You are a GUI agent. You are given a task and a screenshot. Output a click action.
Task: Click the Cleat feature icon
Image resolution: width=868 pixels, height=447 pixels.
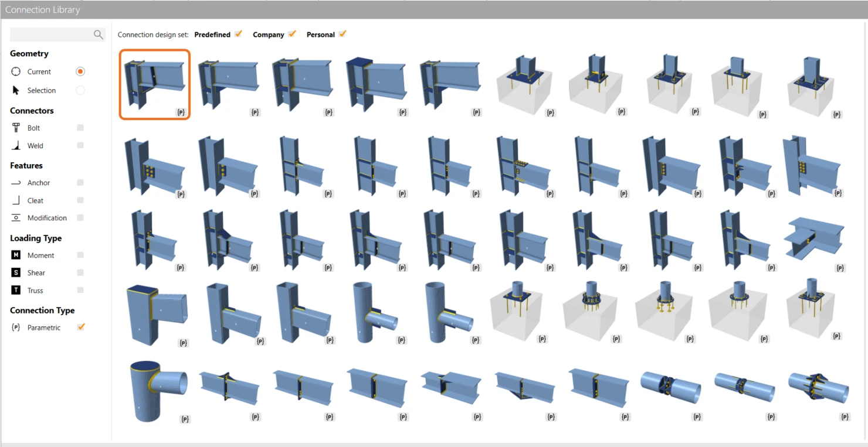coord(16,200)
